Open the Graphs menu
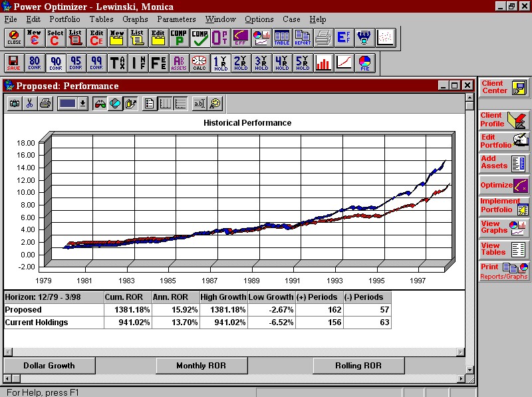 tap(135, 19)
